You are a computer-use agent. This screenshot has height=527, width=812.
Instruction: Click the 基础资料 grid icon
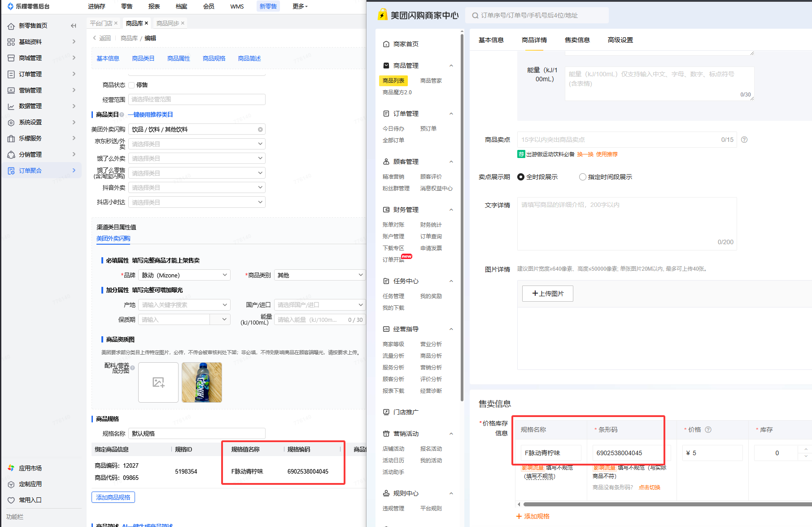pyautogui.click(x=11, y=42)
